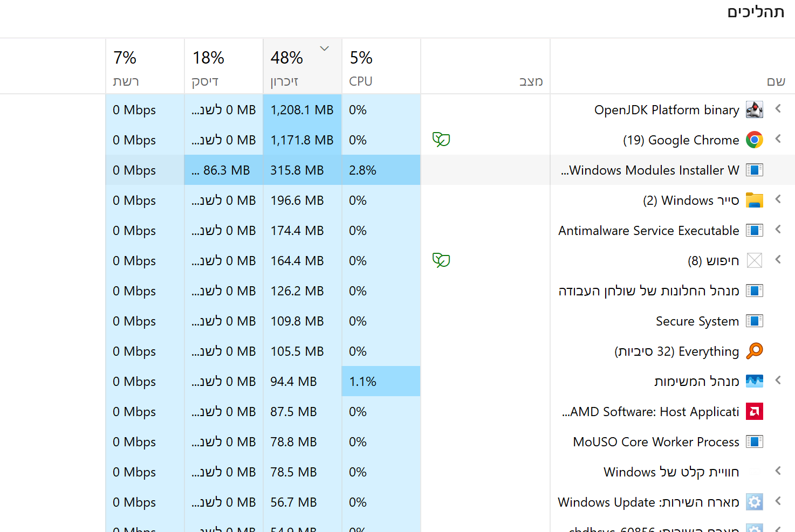
Task: Expand the OpenJDK Platform binary process group
Action: tap(778, 109)
